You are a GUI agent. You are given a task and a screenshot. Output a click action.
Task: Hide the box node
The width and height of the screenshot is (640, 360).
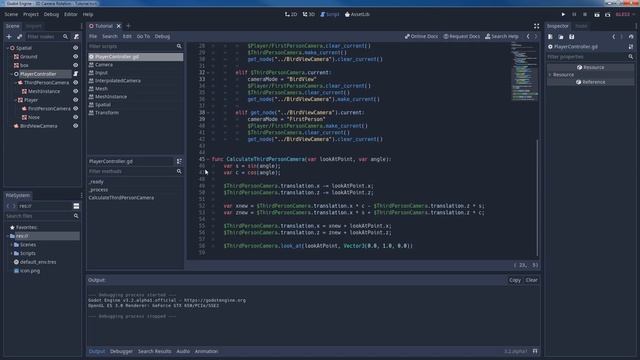click(76, 65)
